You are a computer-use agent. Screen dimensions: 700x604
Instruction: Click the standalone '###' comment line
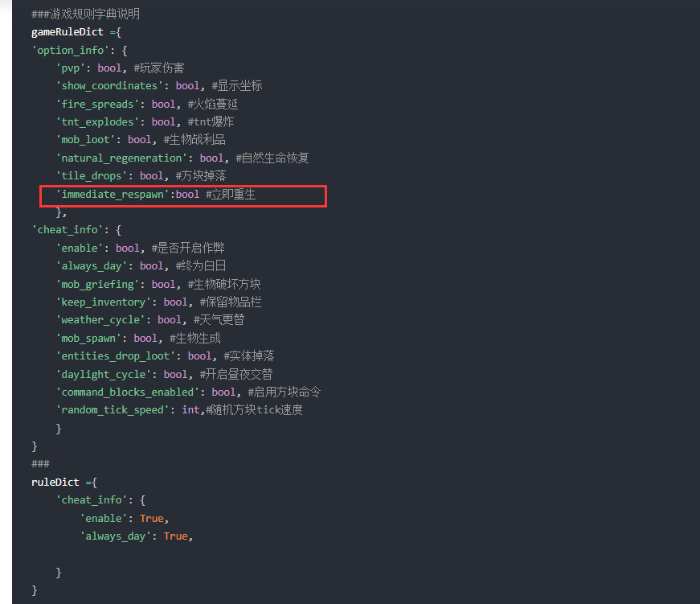(41, 464)
